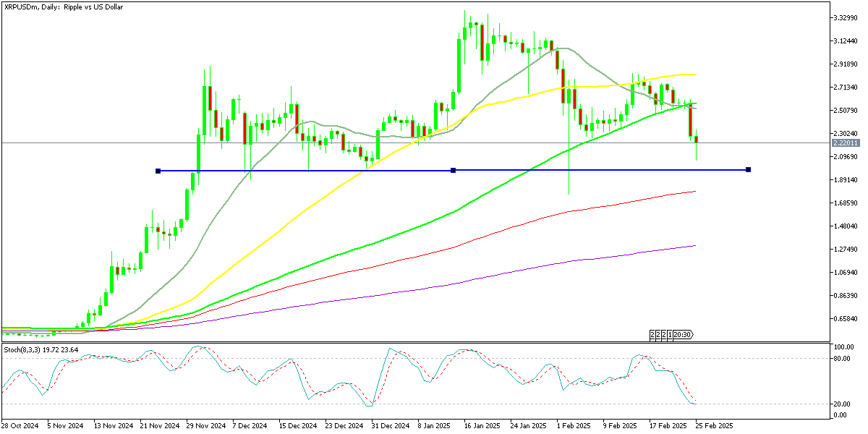Click the current price tag 2.22011
Image resolution: width=868 pixels, height=434 pixels.
tap(845, 143)
